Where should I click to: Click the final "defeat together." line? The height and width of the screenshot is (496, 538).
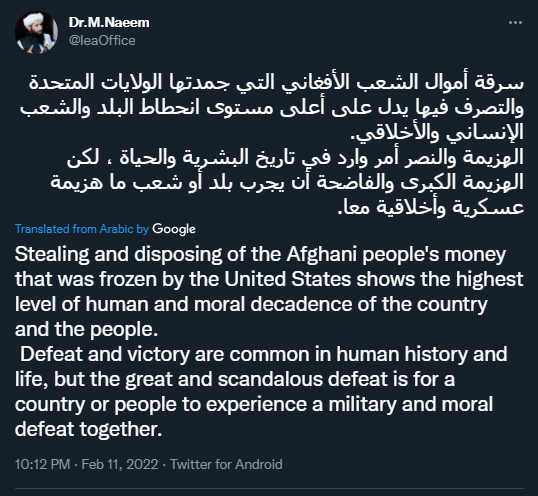pos(88,429)
